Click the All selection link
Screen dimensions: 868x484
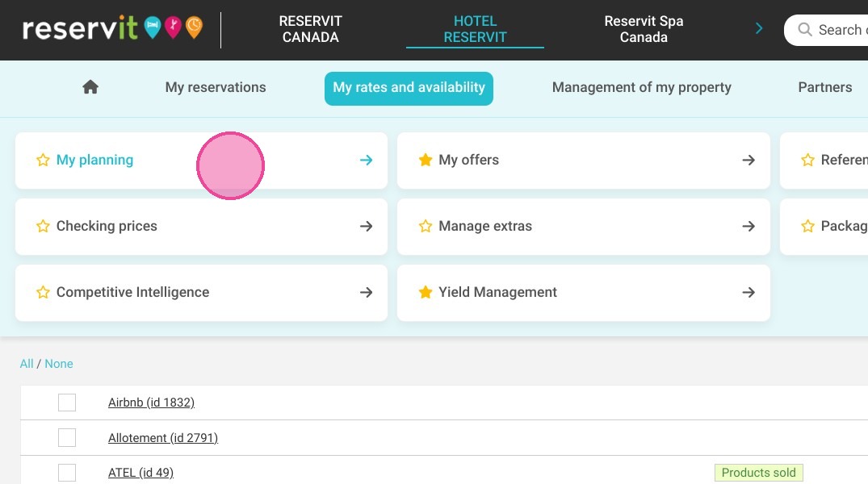(27, 364)
